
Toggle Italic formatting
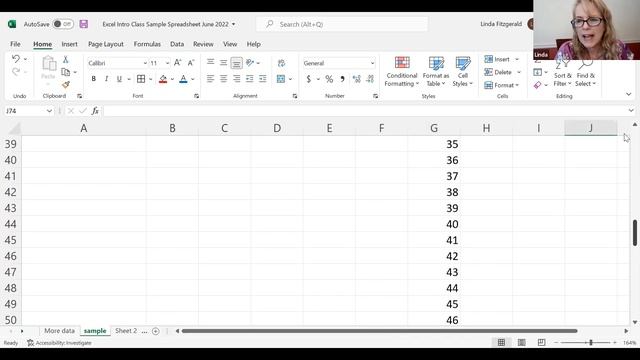[x=106, y=79]
